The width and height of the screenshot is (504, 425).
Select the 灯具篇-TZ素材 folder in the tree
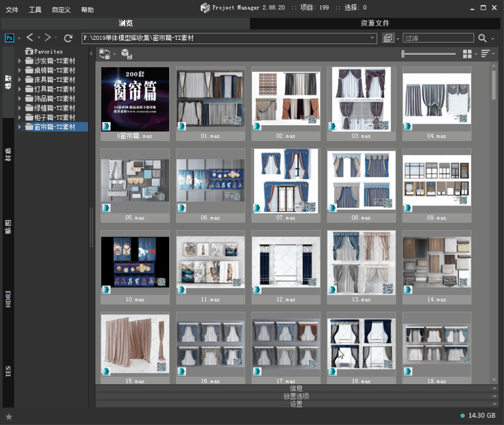[x=54, y=89]
